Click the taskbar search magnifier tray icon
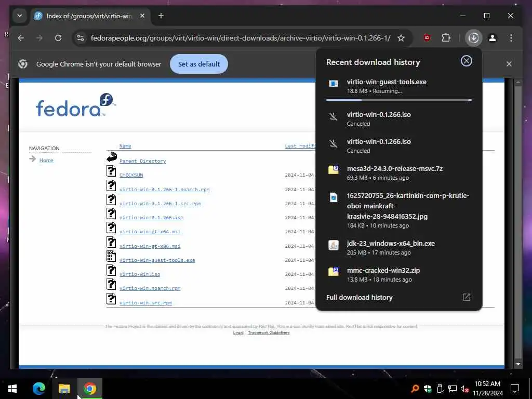Image resolution: width=532 pixels, height=399 pixels. pos(415,389)
